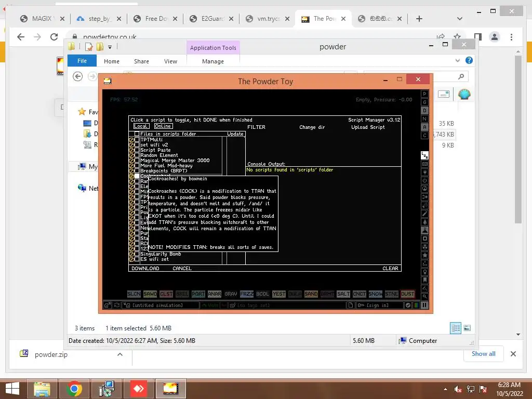Select the SALT element swatch
Screen dimensions: 532x399
pyautogui.click(x=343, y=294)
